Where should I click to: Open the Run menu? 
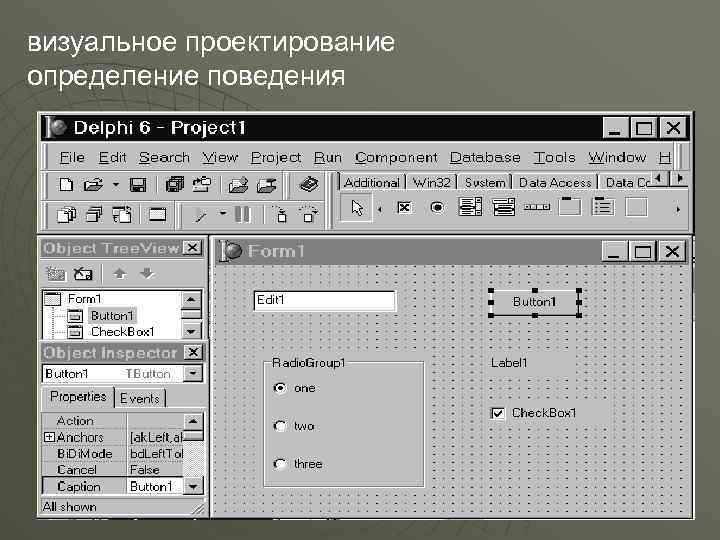(328, 158)
